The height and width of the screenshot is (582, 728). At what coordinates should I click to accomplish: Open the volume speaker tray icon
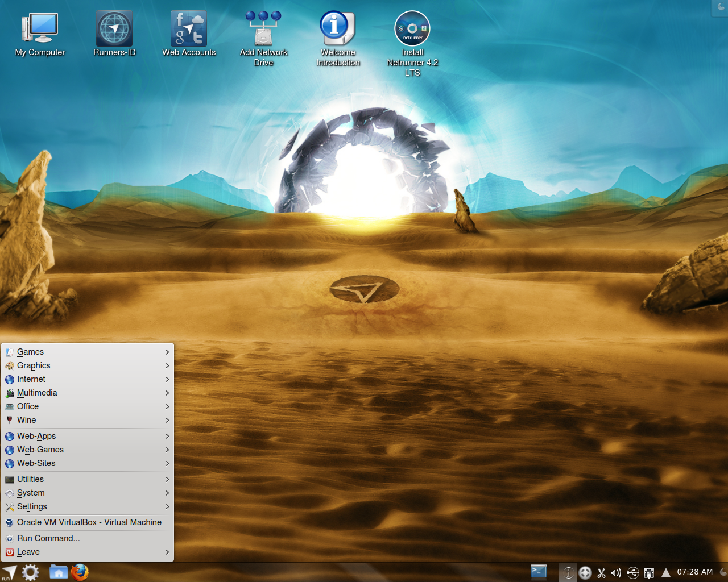[x=617, y=573]
